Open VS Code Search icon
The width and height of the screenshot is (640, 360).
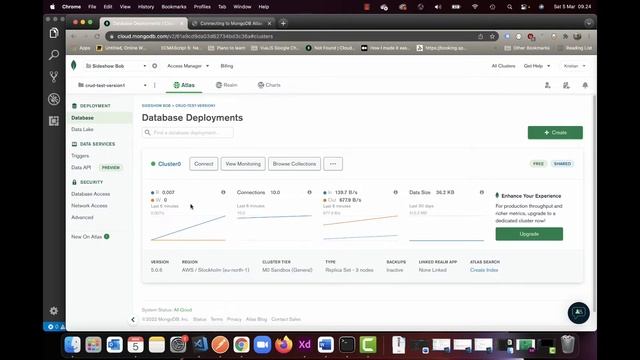point(54,55)
